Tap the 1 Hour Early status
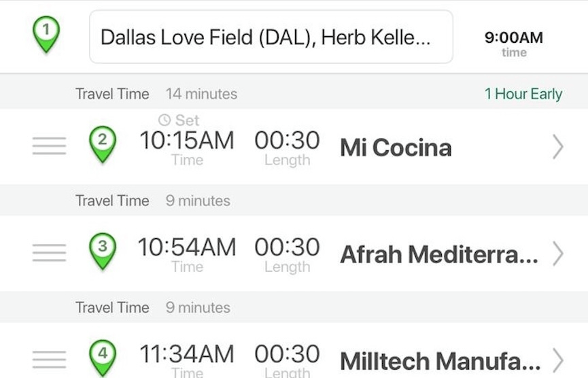 coord(523,94)
